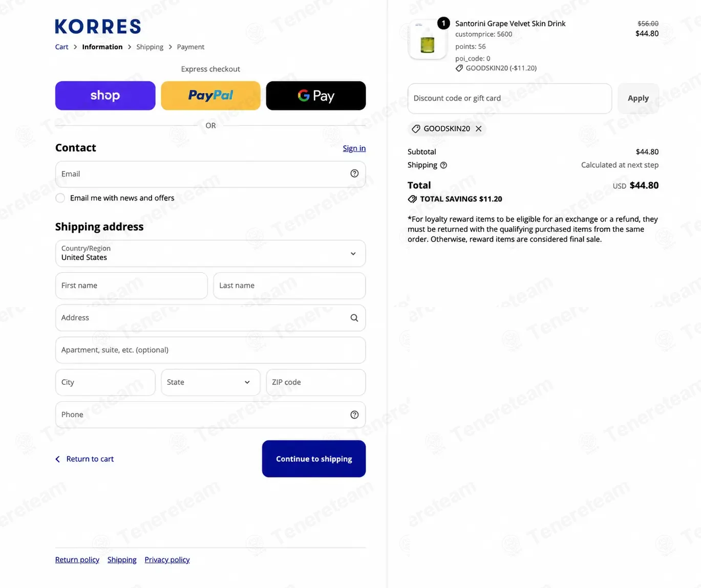Click the email field help icon

(x=354, y=173)
